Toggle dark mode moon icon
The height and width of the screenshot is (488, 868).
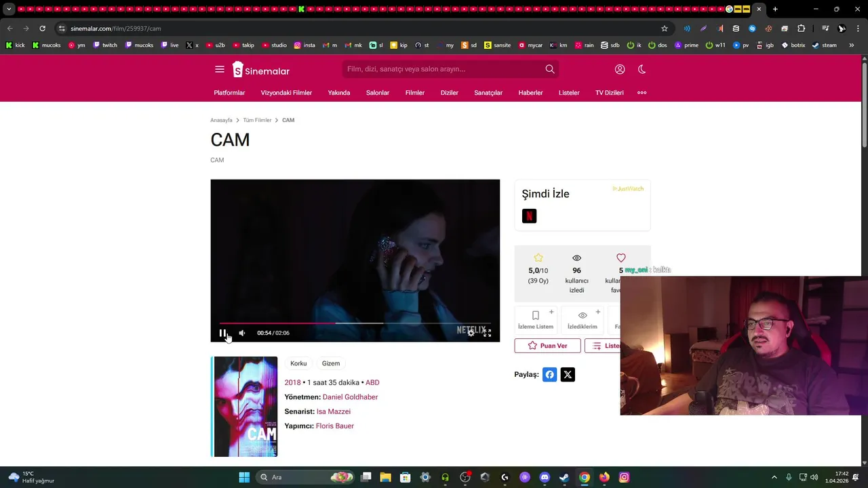coord(642,69)
